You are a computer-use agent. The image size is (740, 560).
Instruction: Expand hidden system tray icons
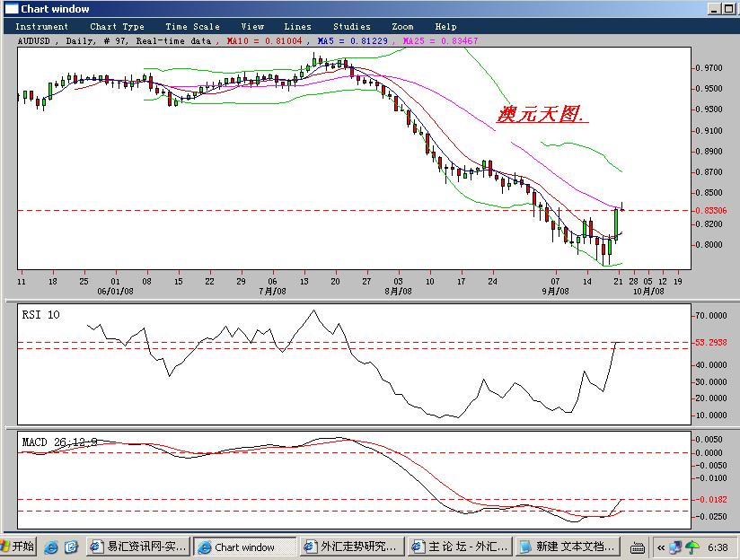pyautogui.click(x=661, y=547)
